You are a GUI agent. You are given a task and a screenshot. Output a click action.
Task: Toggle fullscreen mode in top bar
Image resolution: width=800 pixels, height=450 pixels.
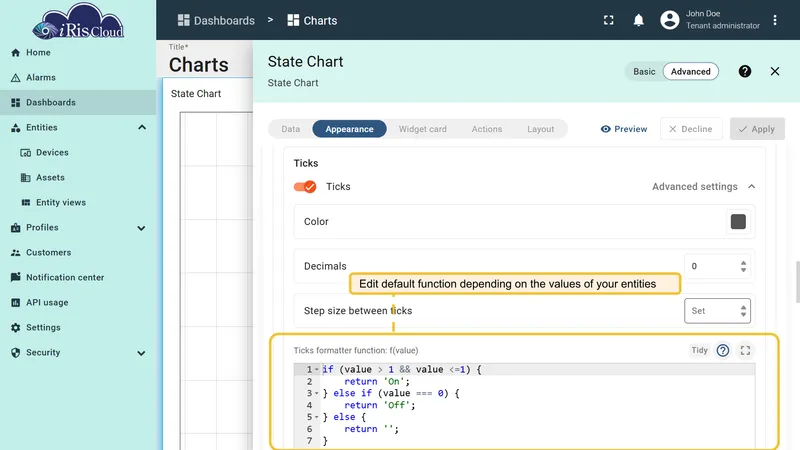[608, 20]
